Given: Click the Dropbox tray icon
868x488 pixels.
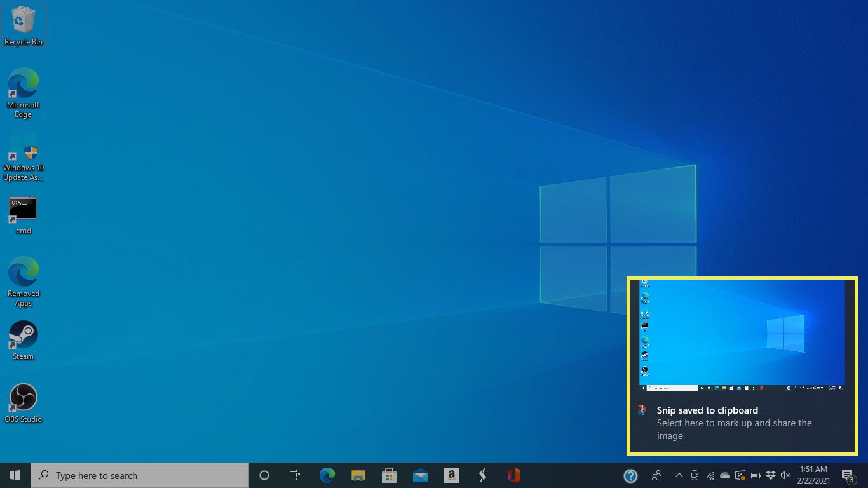Looking at the screenshot, I should click(x=771, y=475).
